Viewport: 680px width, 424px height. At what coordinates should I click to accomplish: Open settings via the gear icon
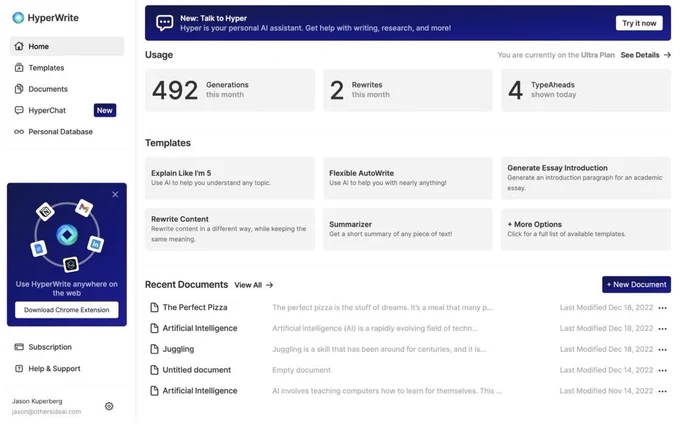coord(109,406)
